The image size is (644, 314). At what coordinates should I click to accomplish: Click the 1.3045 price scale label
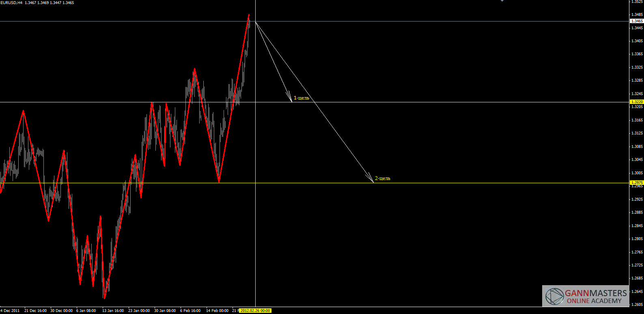tap(637, 160)
